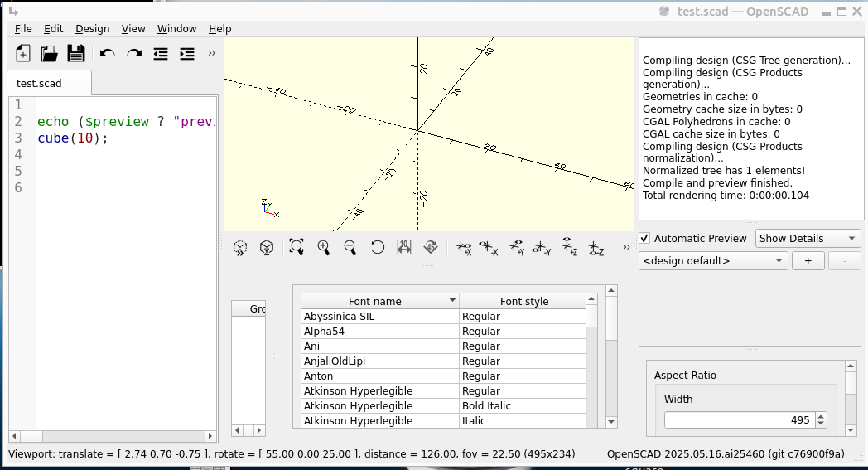Click the Preview render icon

tap(240, 247)
